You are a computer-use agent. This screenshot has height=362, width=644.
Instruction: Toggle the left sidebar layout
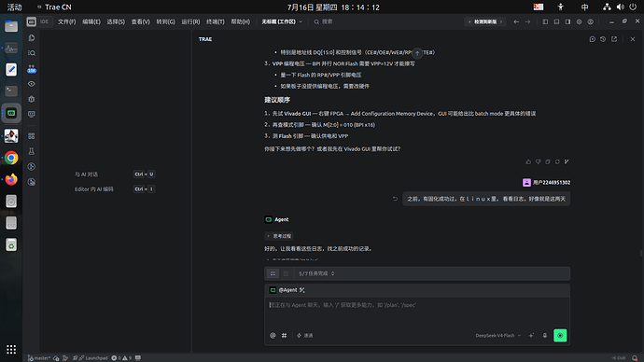(545, 21)
